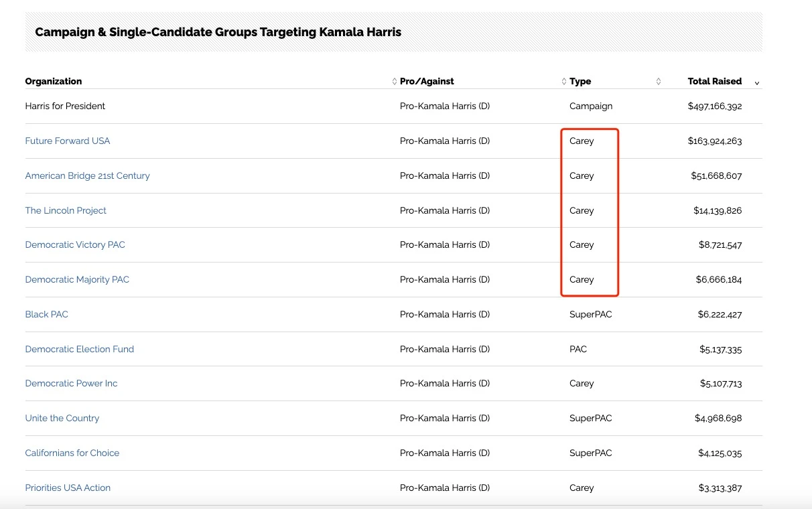Go to Unite the Country page
Screen dimensions: 812x509
tap(62, 419)
